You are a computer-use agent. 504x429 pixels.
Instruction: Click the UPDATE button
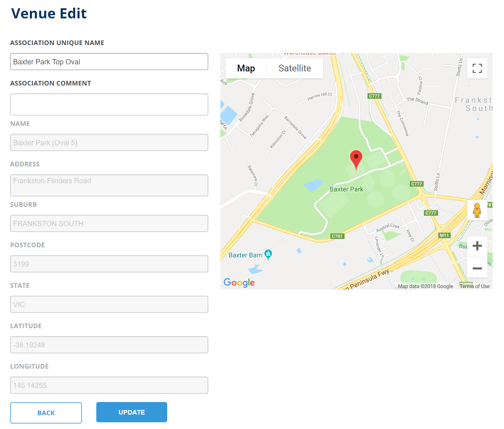[132, 412]
